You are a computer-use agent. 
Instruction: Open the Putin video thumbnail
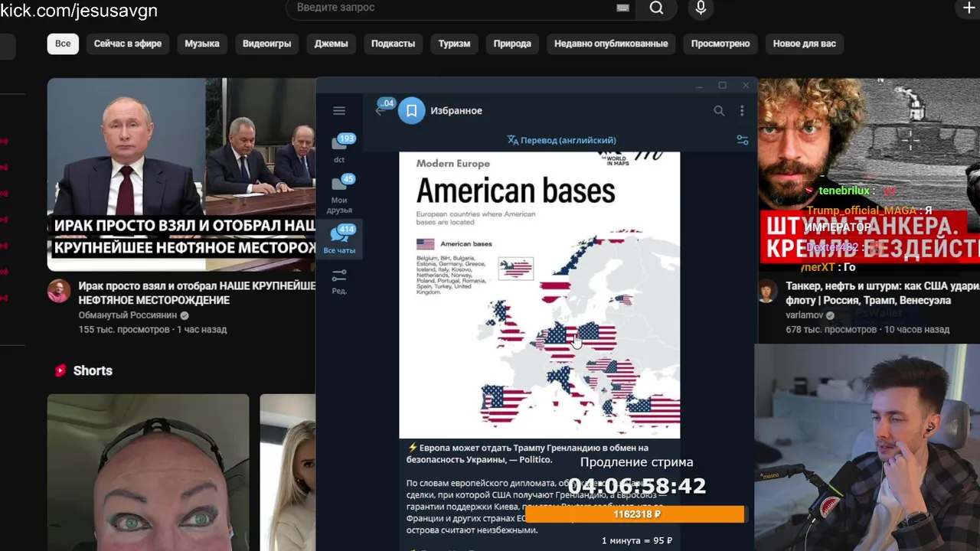pos(181,174)
